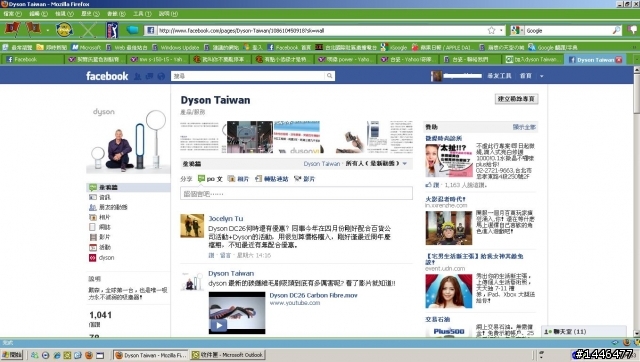Click the search magnifier in Google box
The width and height of the screenshot is (640, 362).
pos(616,30)
